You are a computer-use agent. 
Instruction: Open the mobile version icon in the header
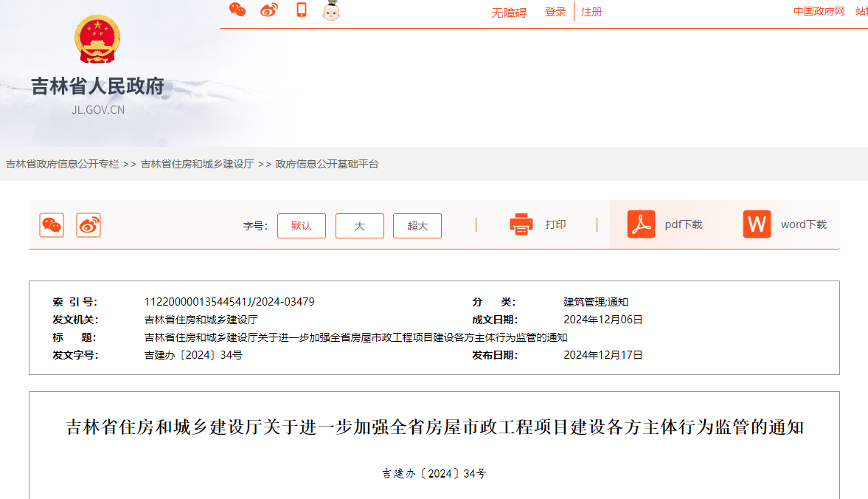coord(301,11)
